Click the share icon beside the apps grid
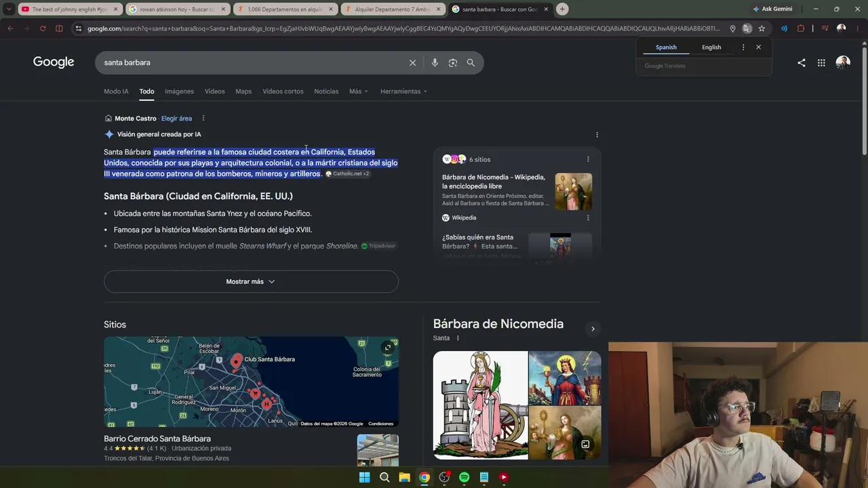Image resolution: width=868 pixels, height=488 pixels. click(x=802, y=62)
